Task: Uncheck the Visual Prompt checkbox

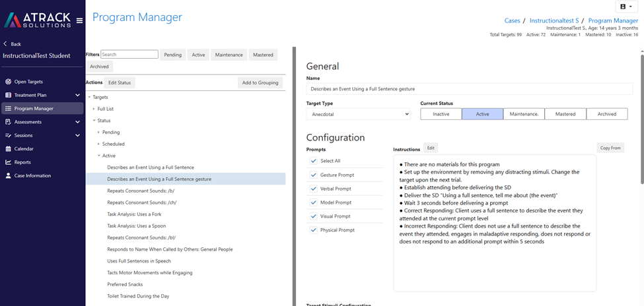Action: tap(314, 216)
